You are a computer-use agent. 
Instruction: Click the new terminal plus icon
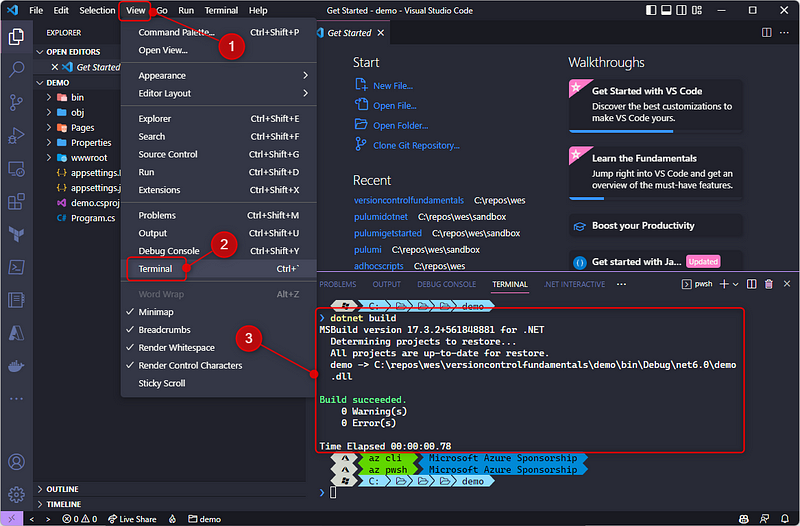click(724, 284)
